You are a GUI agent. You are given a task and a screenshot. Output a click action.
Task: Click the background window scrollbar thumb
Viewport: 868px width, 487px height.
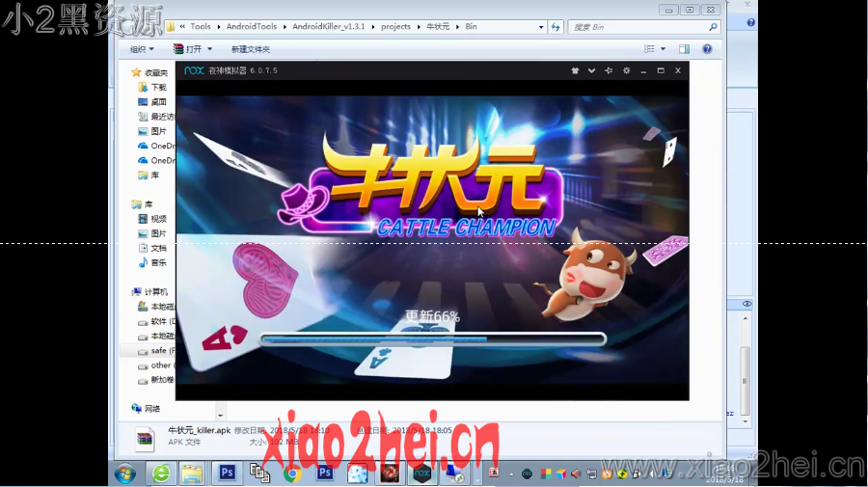(746, 380)
